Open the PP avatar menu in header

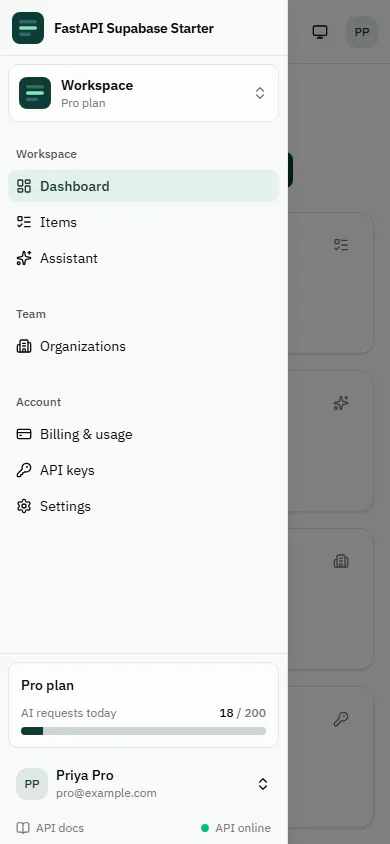[x=362, y=32]
